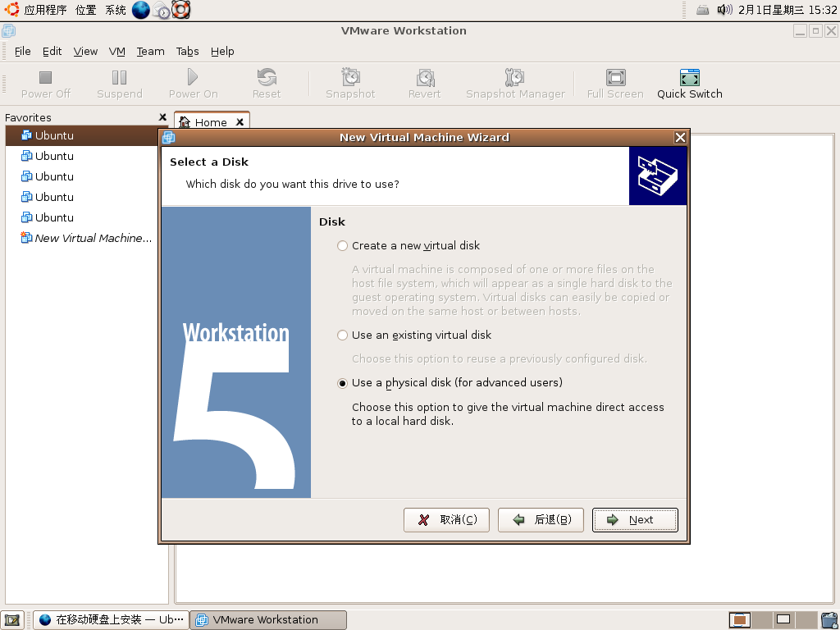840x630 pixels.
Task: Switch to the first workspace
Action: (x=740, y=620)
